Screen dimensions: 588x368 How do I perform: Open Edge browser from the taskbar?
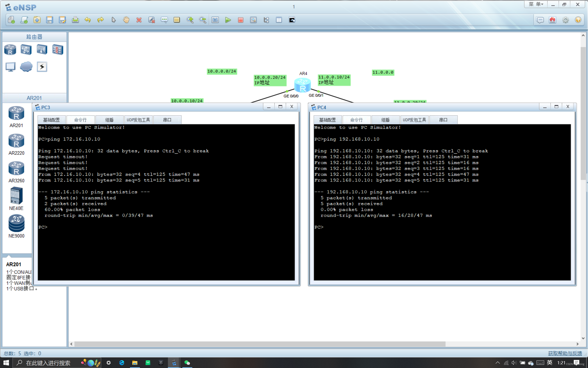122,363
